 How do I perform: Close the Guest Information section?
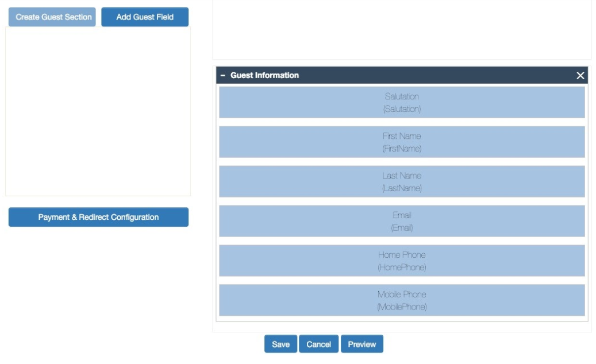(x=580, y=75)
